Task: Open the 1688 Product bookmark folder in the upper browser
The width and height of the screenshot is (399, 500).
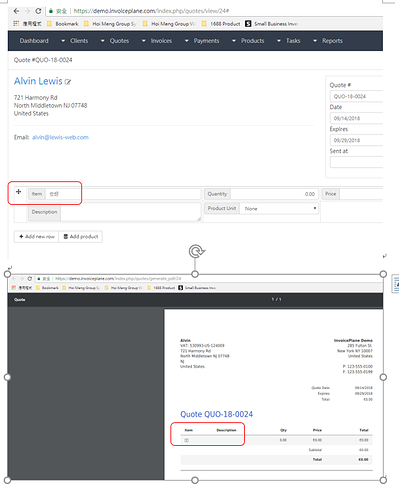Action: pos(221,24)
